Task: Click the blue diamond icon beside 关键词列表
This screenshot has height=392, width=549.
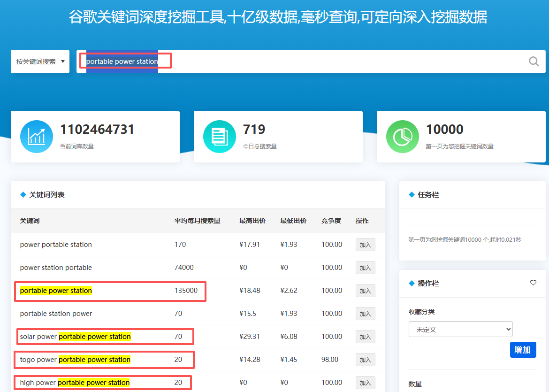Action: click(23, 195)
